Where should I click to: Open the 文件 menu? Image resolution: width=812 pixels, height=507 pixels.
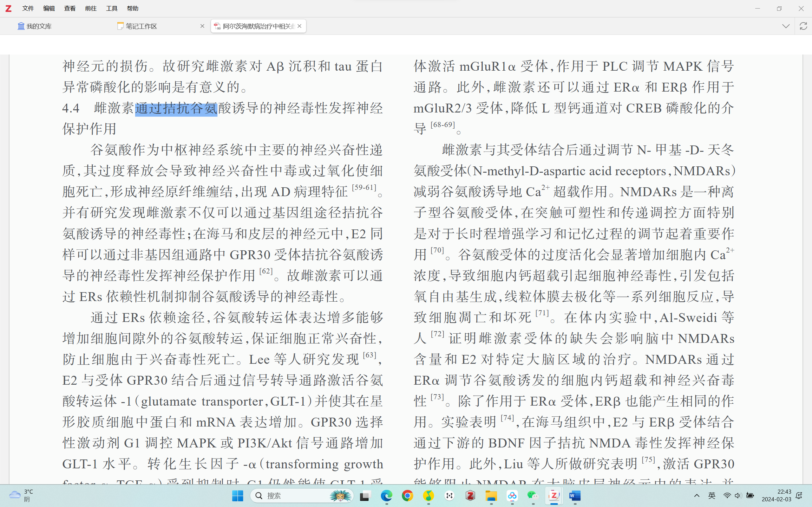[28, 8]
